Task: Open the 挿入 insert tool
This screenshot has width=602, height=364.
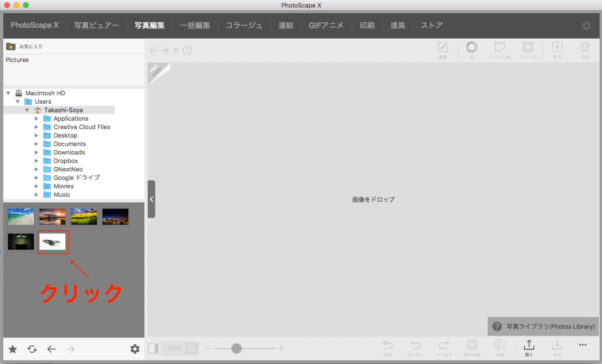Action: tap(557, 50)
